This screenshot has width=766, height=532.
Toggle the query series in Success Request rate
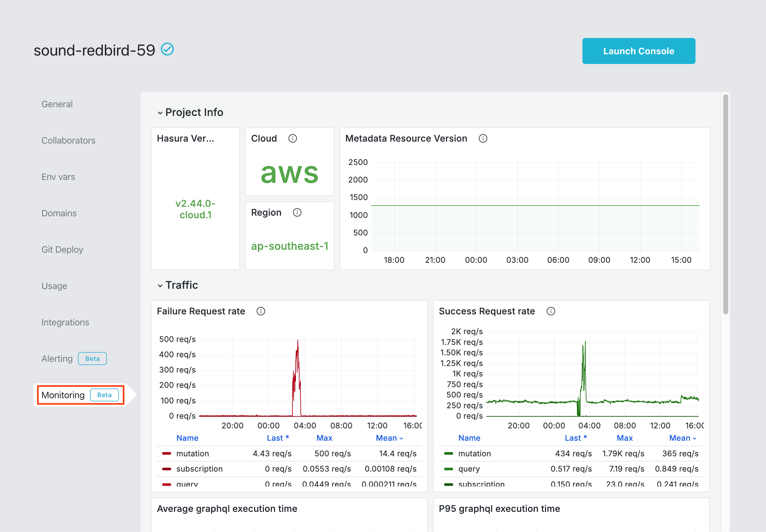(469, 469)
